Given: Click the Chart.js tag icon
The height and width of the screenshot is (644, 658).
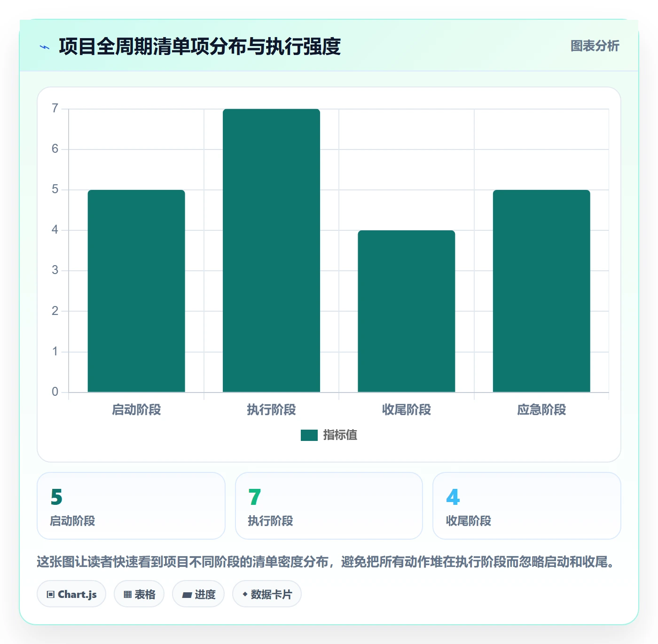Looking at the screenshot, I should (x=51, y=595).
